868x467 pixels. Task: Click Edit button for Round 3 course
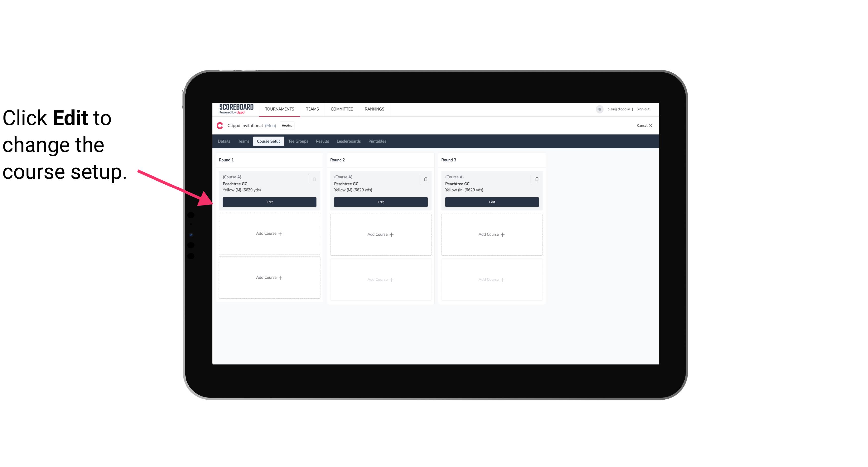[x=492, y=202]
